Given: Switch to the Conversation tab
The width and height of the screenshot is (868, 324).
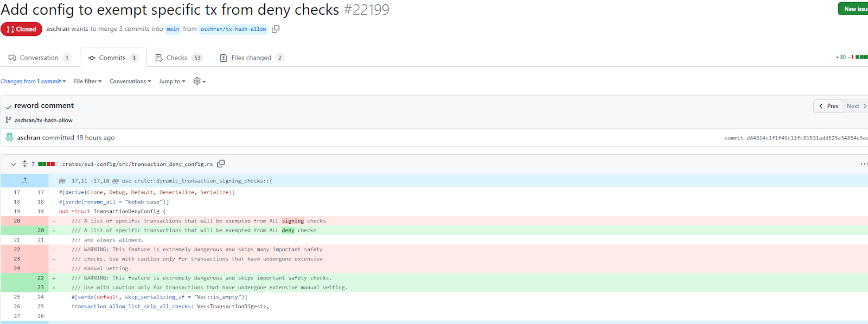Looking at the screenshot, I should point(40,58).
